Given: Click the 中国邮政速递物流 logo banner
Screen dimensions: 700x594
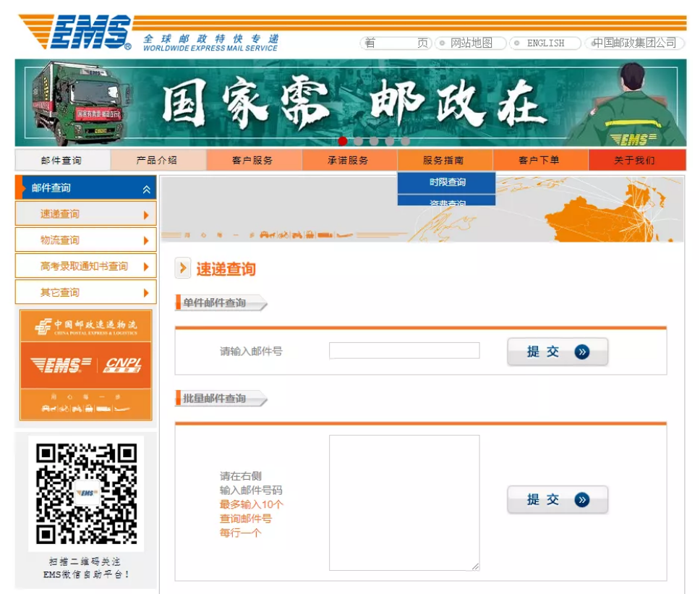Looking at the screenshot, I should click(x=86, y=326).
